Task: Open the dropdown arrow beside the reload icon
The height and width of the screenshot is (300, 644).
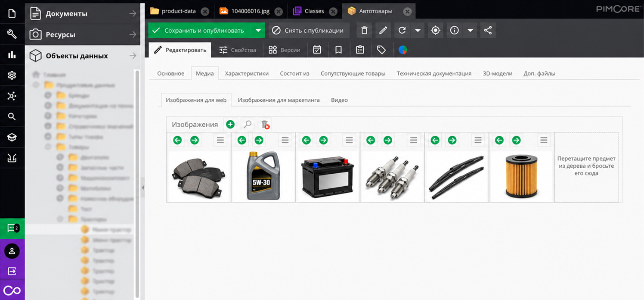Action: point(418,31)
